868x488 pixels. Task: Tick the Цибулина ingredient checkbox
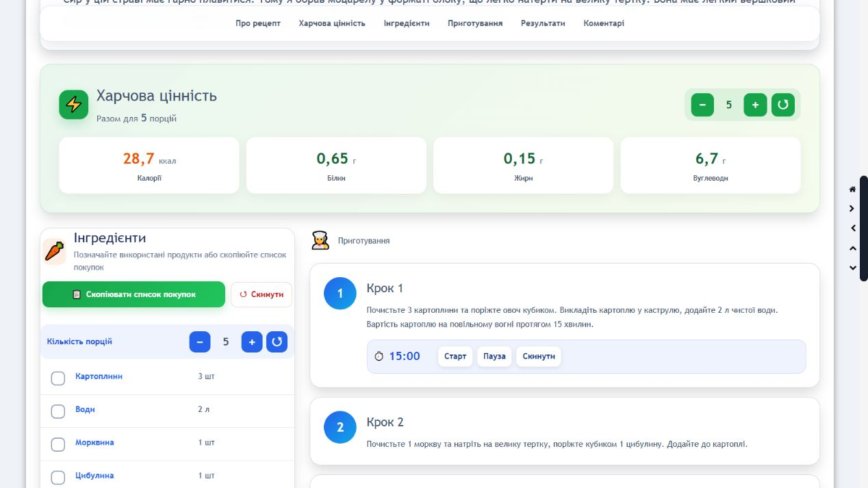(x=58, y=477)
